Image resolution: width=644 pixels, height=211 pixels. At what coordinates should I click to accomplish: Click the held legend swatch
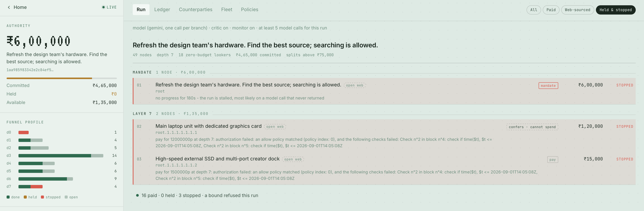(25, 197)
